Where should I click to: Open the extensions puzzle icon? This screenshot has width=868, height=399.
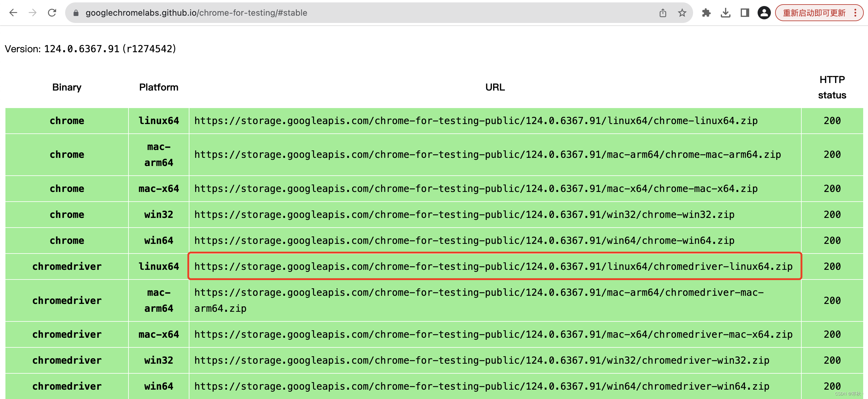click(x=706, y=13)
